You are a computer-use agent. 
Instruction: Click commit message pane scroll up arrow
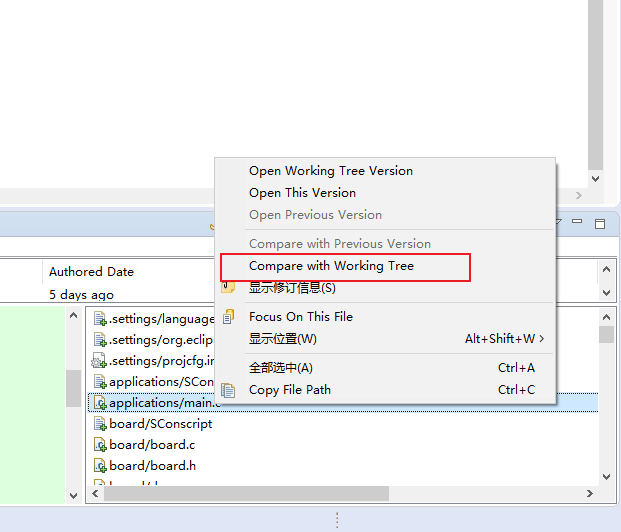pyautogui.click(x=73, y=316)
